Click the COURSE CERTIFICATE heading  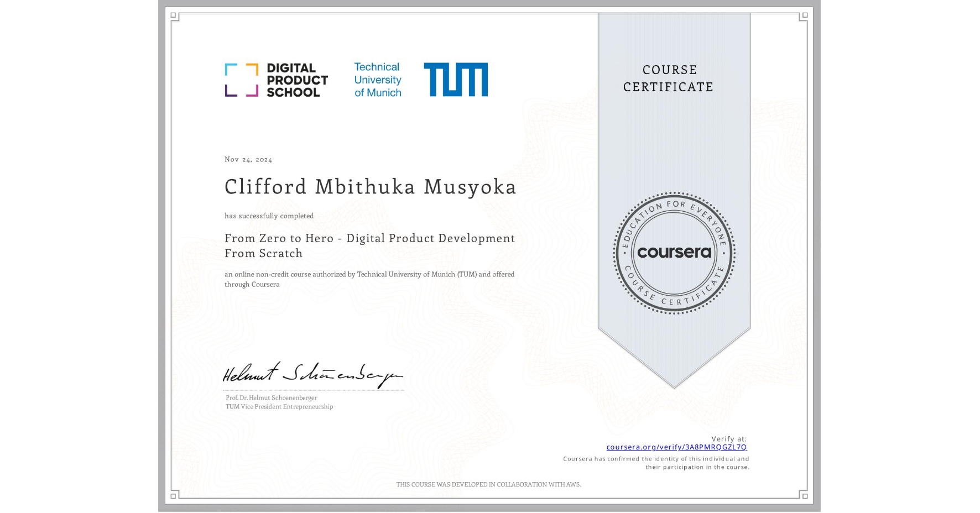tap(668, 78)
